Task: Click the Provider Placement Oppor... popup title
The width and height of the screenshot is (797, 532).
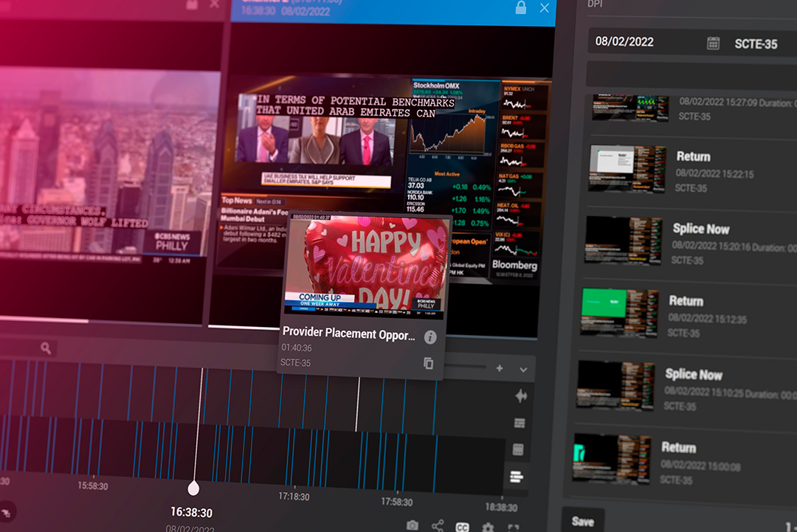Action: [x=348, y=334]
